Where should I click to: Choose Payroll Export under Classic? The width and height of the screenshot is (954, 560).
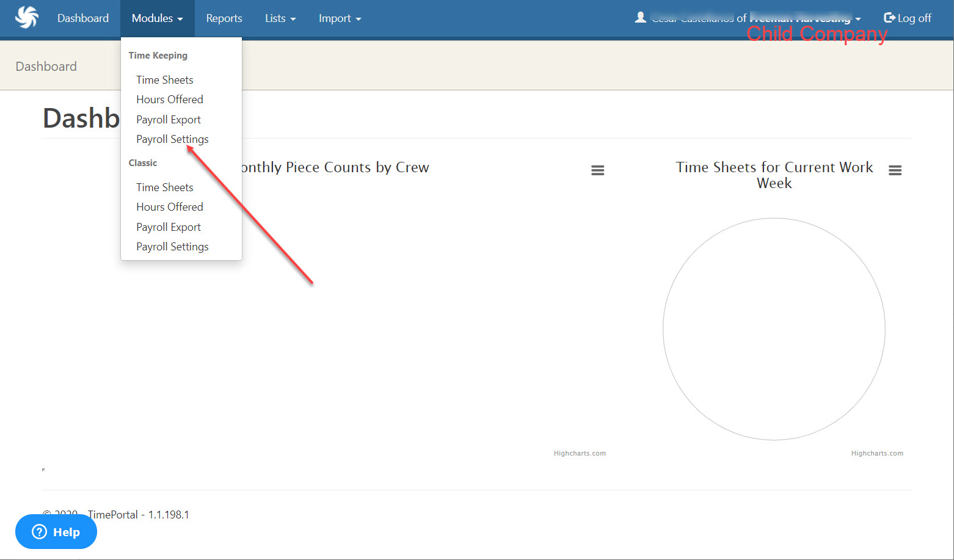point(169,227)
